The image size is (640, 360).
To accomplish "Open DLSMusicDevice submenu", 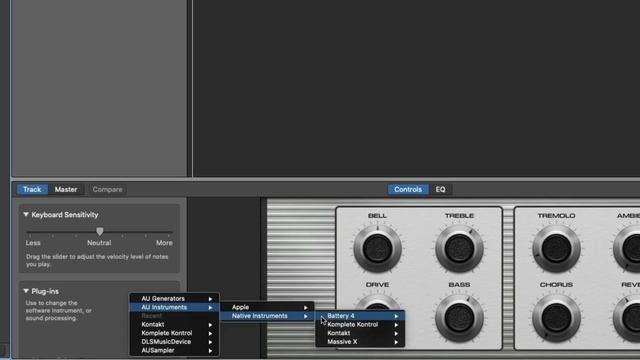I will coord(174,341).
